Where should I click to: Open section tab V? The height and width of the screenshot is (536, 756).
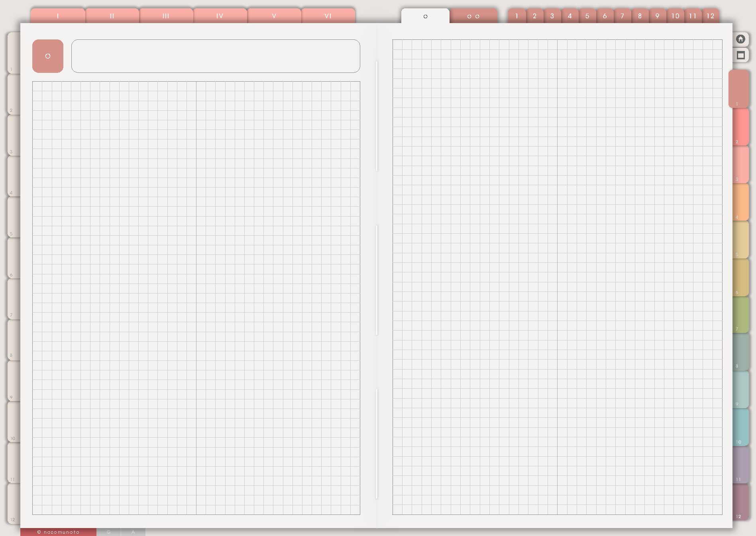[x=274, y=16]
